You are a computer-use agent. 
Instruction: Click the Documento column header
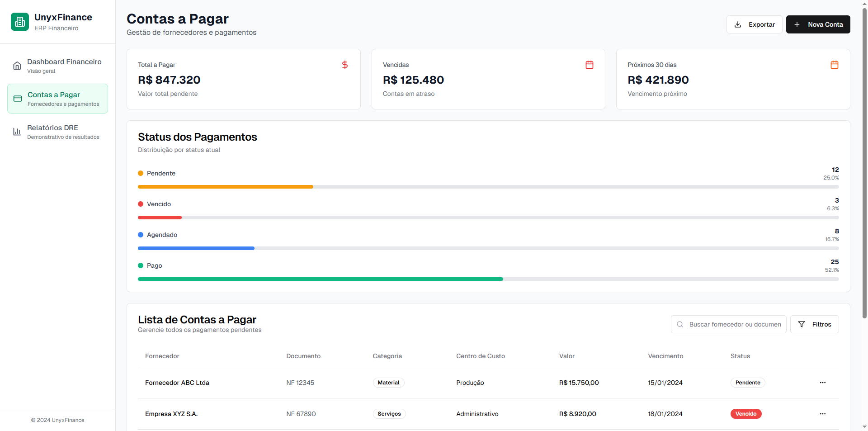point(303,356)
